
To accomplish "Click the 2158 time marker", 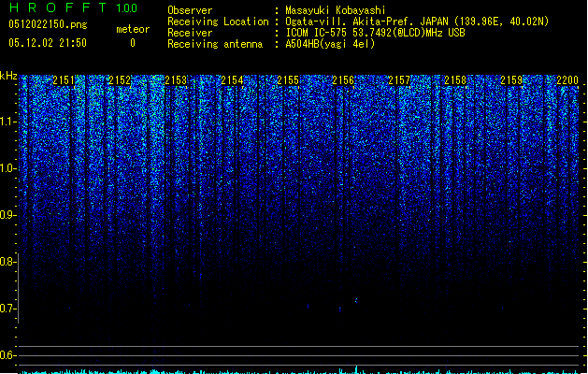I will pos(455,80).
